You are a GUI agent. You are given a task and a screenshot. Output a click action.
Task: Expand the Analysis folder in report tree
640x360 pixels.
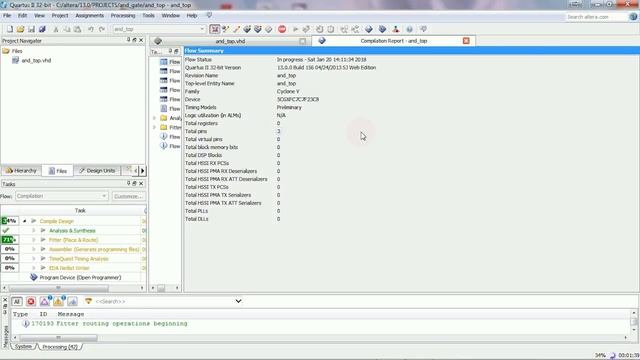pos(154,118)
